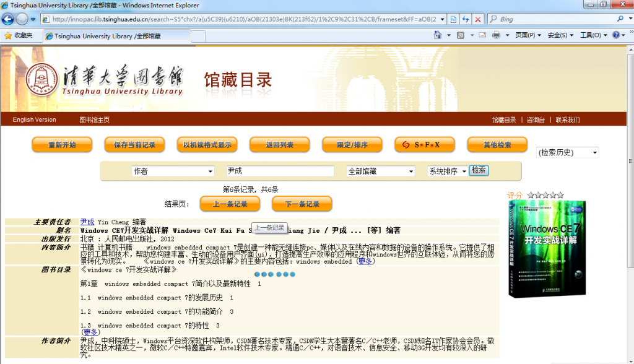
Task: Click the compatibility view icon
Action: point(454,19)
